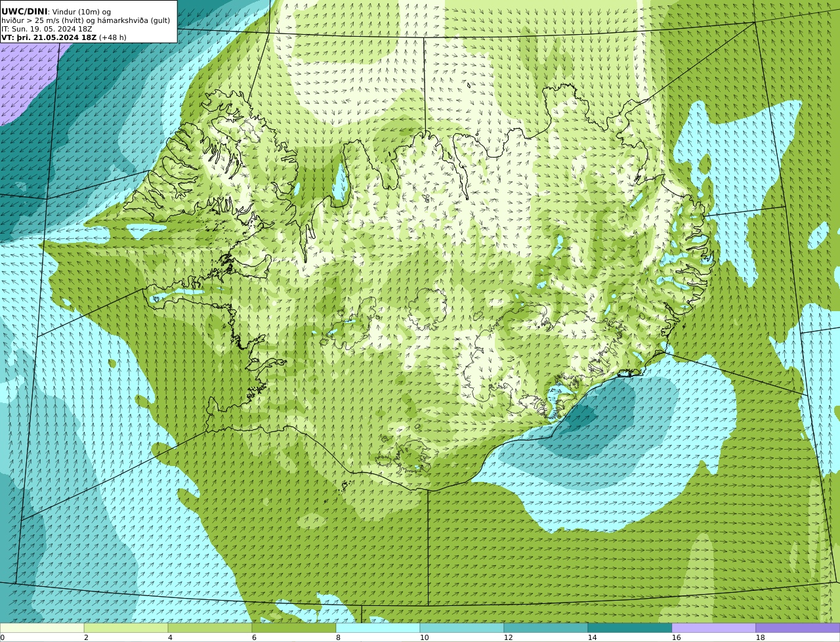
Task: Click the 4–6 m/s medium green legend swatch
Action: (210, 628)
